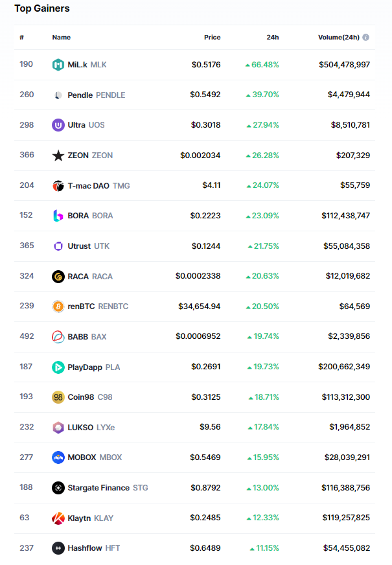Click the T-mac DAO logo icon
The width and height of the screenshot is (392, 565).
tap(58, 186)
